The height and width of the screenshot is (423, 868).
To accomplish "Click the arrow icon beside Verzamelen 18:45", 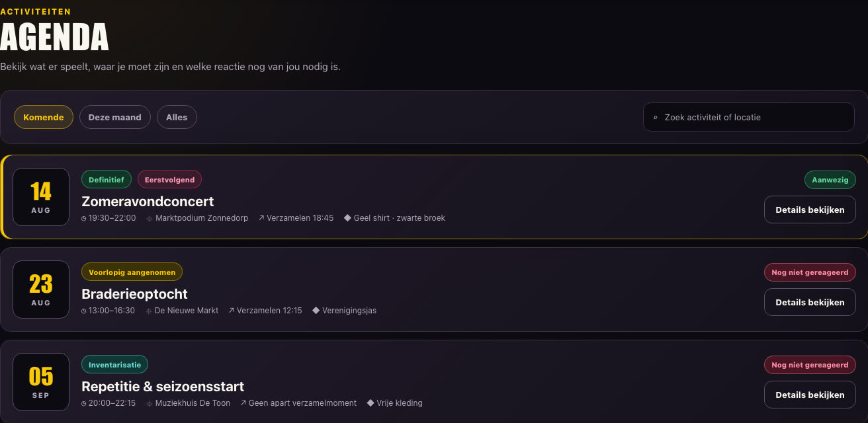I will 261,218.
